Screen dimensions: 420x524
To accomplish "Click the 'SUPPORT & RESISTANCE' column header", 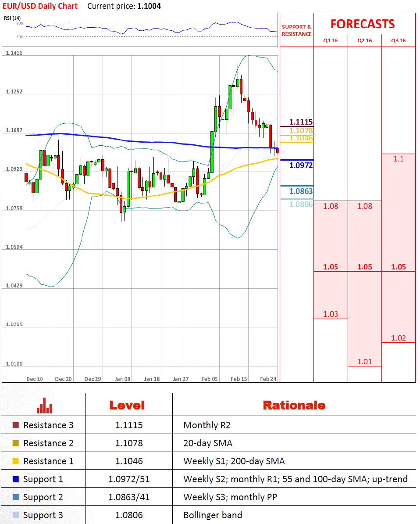I will point(296,30).
